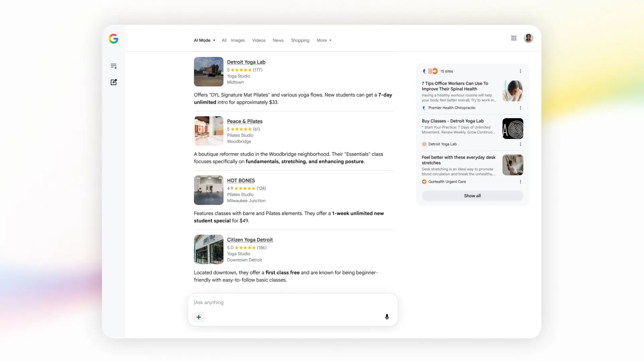This screenshot has width=644, height=362.
Task: Click the Citizen Yoga Detroit photo thumbnail
Action: (x=209, y=249)
